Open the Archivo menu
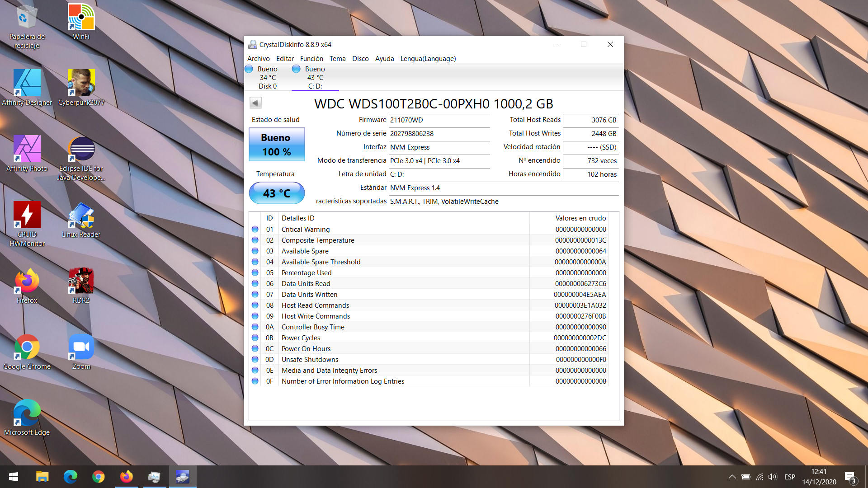The width and height of the screenshot is (868, 488). tap(258, 59)
